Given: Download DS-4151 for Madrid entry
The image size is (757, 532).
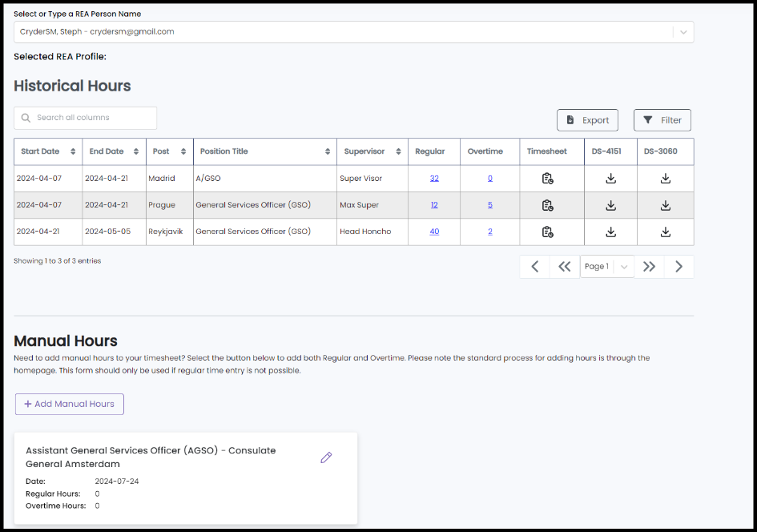Looking at the screenshot, I should (610, 179).
